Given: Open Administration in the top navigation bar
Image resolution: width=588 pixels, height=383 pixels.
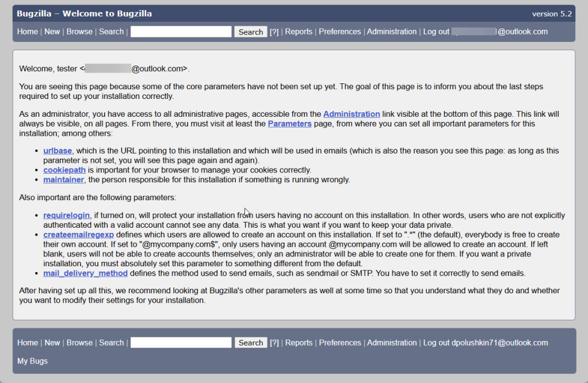Looking at the screenshot, I should coord(391,32).
